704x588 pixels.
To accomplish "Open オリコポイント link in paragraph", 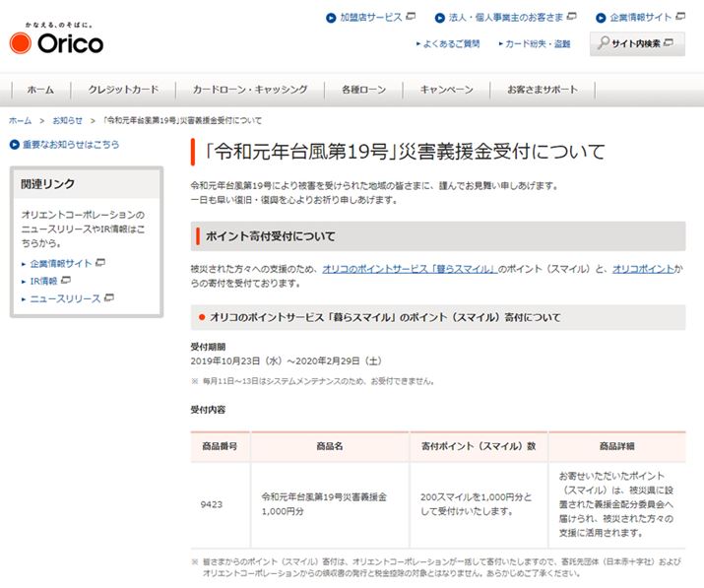I will [643, 269].
